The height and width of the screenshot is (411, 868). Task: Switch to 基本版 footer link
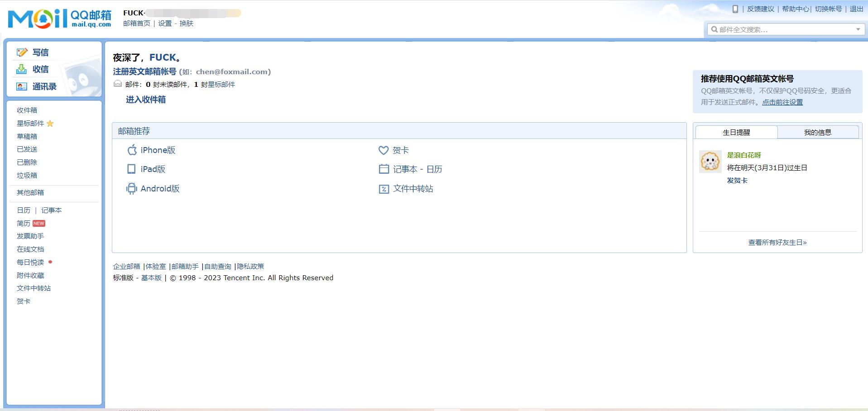click(151, 277)
